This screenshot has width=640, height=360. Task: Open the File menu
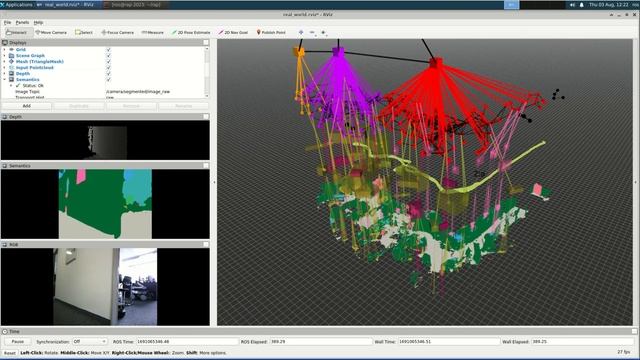click(x=7, y=22)
